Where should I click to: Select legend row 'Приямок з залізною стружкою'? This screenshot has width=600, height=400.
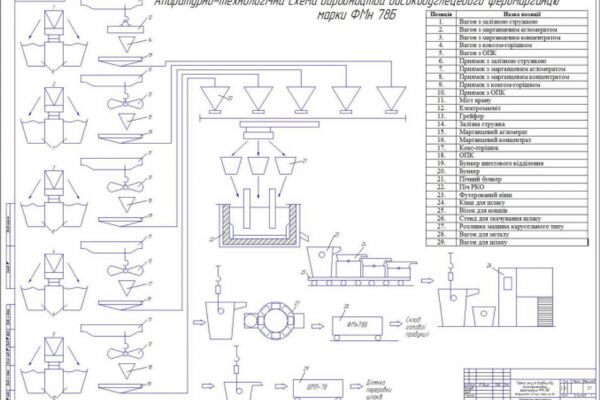click(x=507, y=61)
